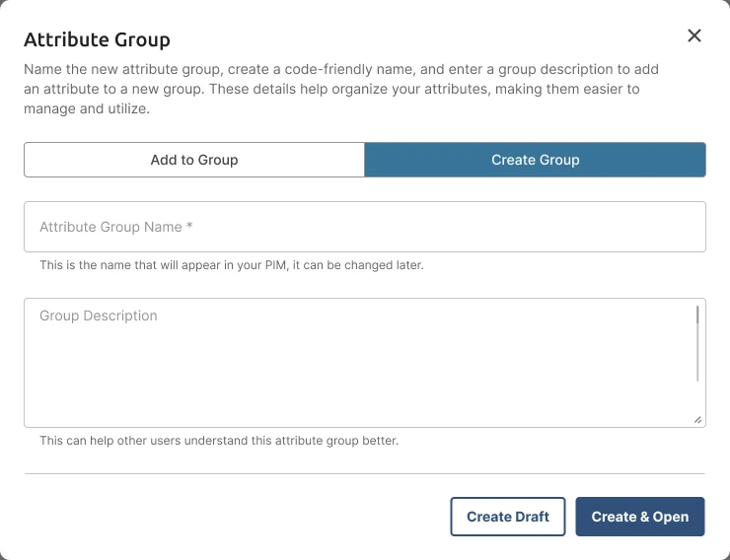Screen dimensions: 730x560
Task: Click the Create Draft button
Action: pyautogui.click(x=508, y=517)
